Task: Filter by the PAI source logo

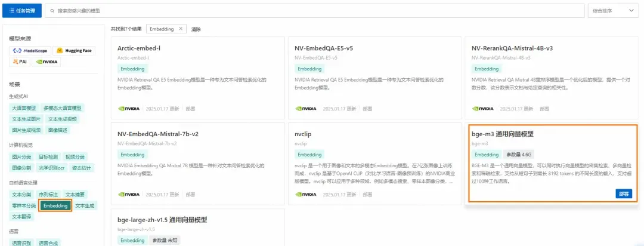Action: coord(20,61)
